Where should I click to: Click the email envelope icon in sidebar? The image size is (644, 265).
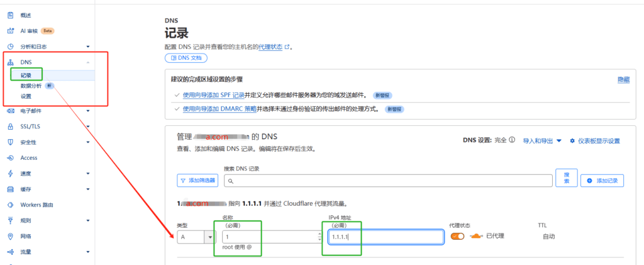[x=10, y=111]
